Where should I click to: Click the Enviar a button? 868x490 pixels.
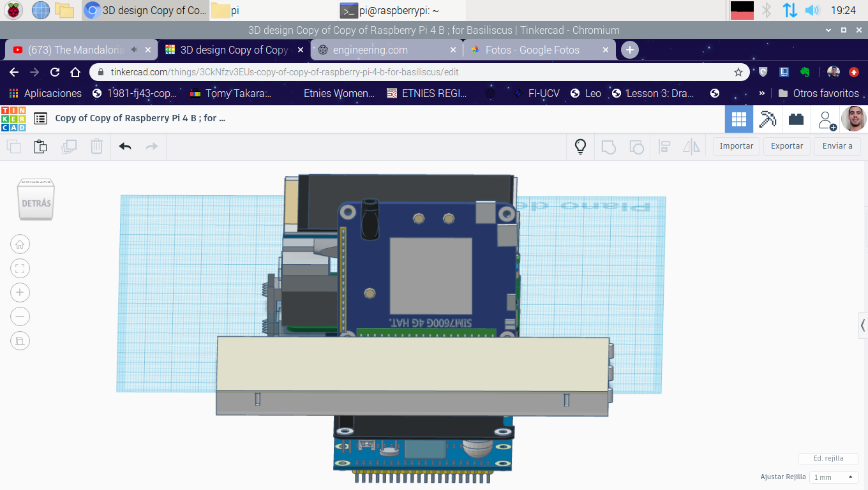[x=837, y=146]
